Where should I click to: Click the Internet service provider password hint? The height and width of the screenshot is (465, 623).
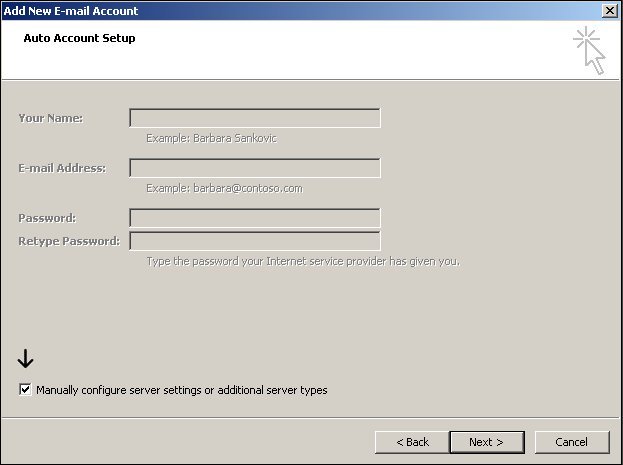[303, 262]
